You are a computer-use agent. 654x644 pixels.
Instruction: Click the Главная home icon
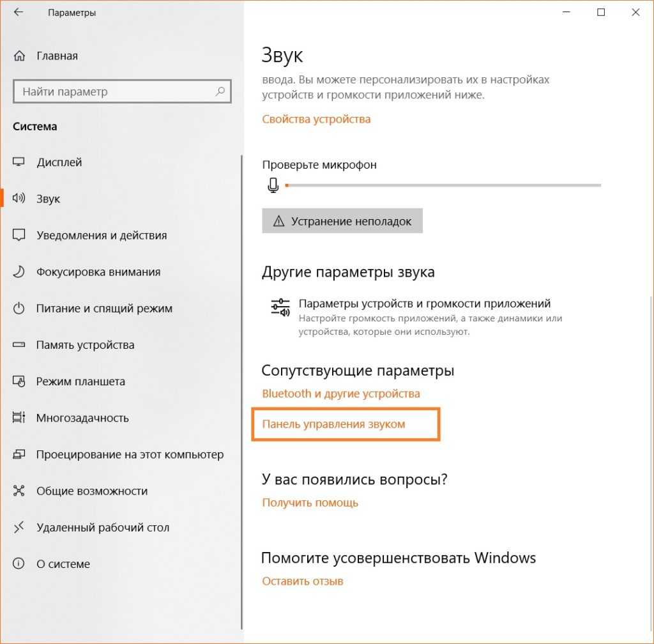[19, 56]
